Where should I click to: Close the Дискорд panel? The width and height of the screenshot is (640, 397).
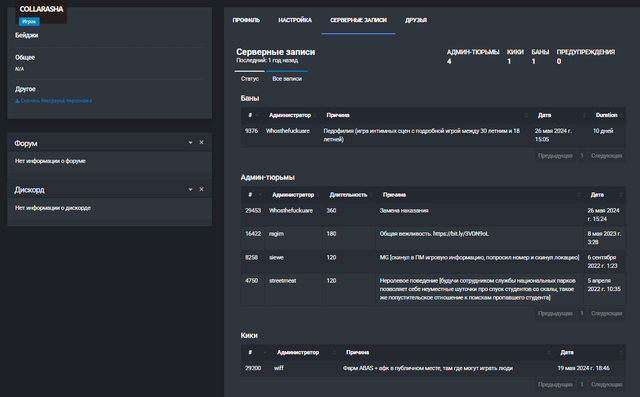click(x=201, y=189)
